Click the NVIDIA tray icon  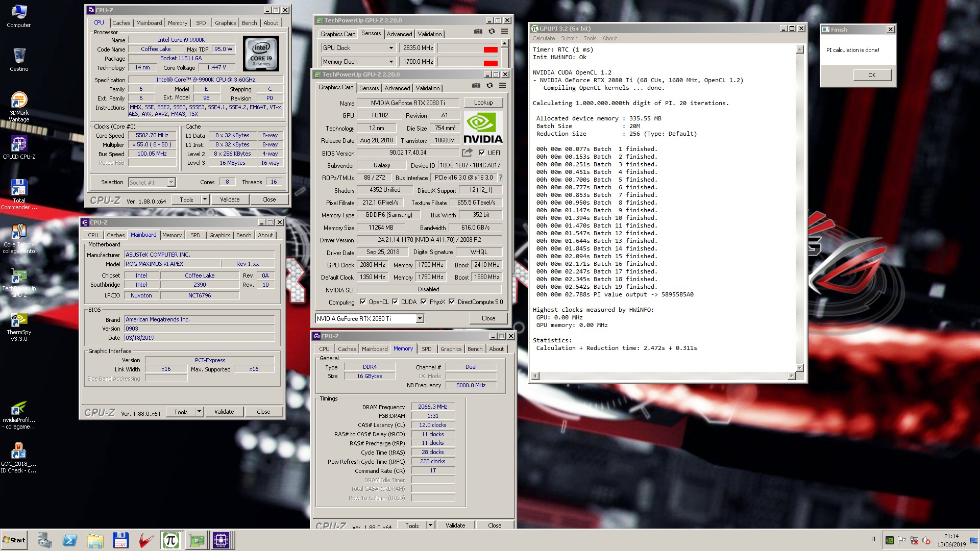pyautogui.click(x=890, y=540)
